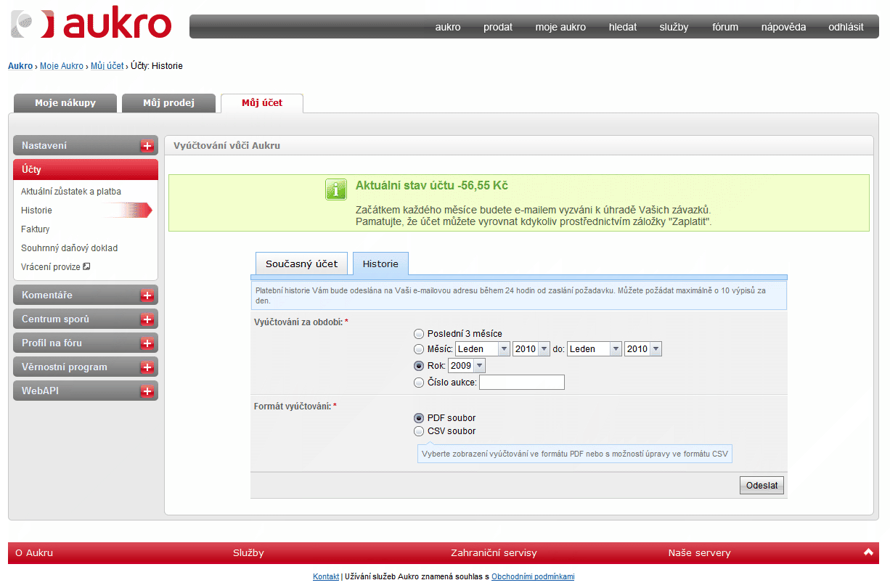890x588 pixels.
Task: Select the Měsíc radio option
Action: pyautogui.click(x=418, y=349)
